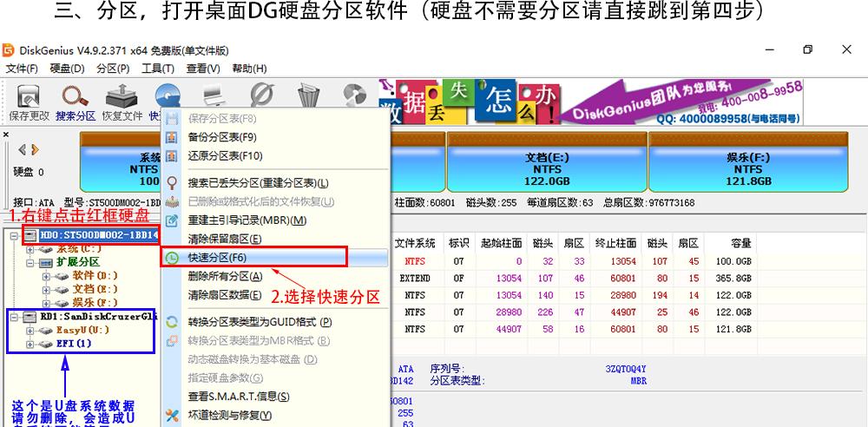Viewport: 868px width, 427px height.
Task: Click the 终止柱面 column header
Action: [615, 243]
